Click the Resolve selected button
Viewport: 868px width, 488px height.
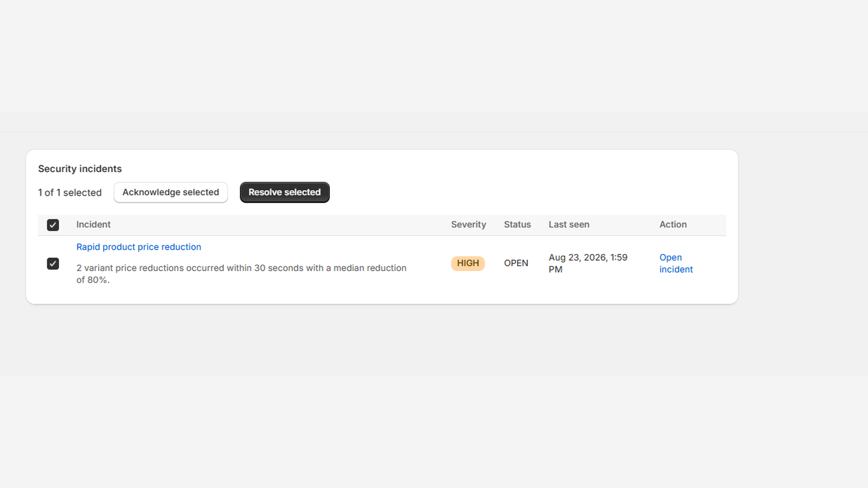click(x=285, y=192)
